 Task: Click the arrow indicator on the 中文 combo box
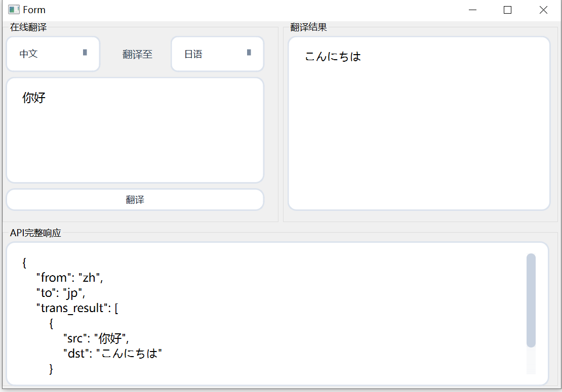[x=85, y=53]
